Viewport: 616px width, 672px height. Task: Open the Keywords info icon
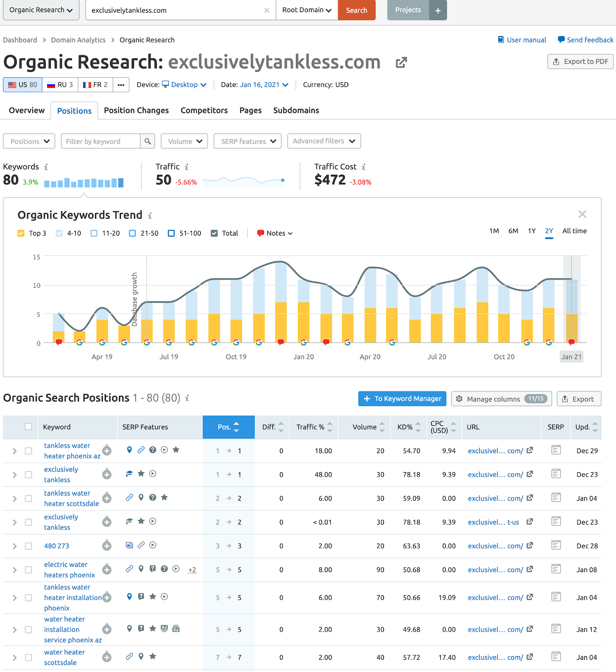[46, 167]
